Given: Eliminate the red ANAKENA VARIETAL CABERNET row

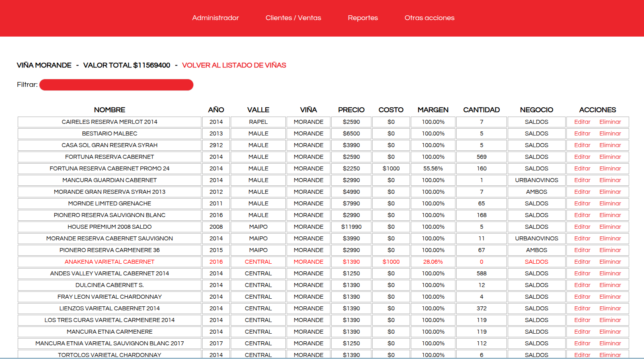Looking at the screenshot, I should click(x=610, y=262).
